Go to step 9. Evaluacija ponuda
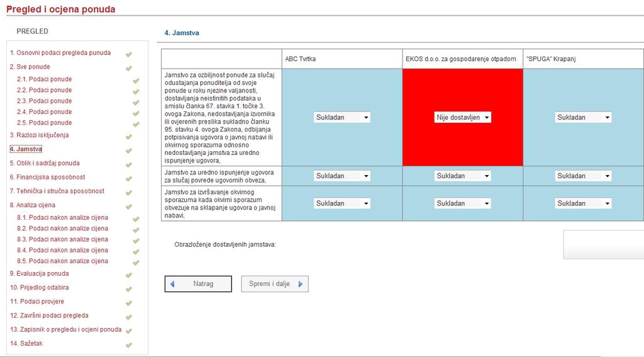This screenshot has width=644, height=357. pyautogui.click(x=40, y=273)
